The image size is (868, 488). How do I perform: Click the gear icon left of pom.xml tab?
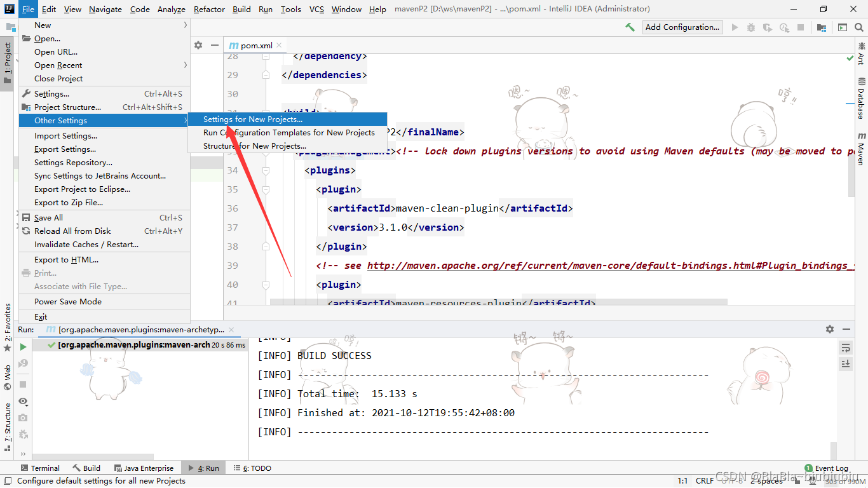coord(198,45)
